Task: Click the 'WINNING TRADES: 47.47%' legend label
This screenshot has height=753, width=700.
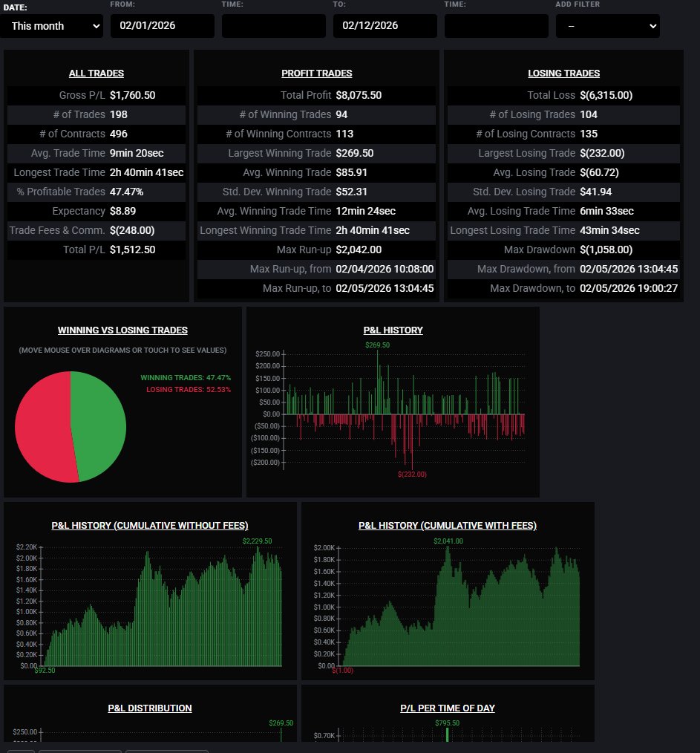Action: [186, 377]
